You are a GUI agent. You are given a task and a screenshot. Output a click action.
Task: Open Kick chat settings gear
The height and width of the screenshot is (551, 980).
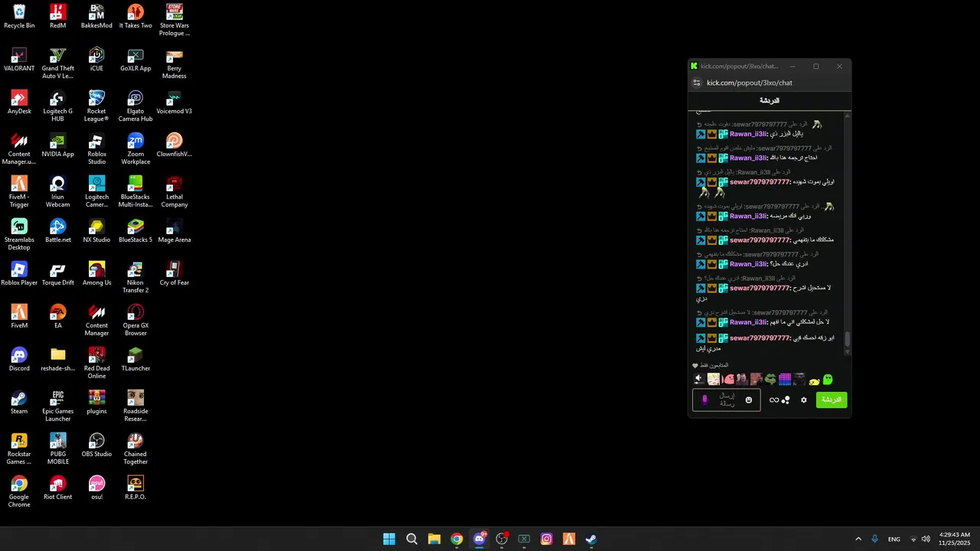[x=804, y=400]
